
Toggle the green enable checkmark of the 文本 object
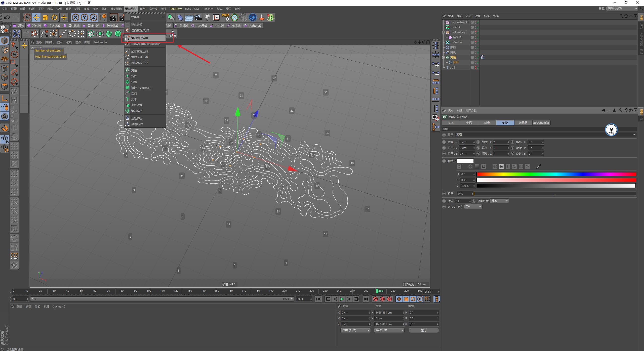pyautogui.click(x=477, y=68)
